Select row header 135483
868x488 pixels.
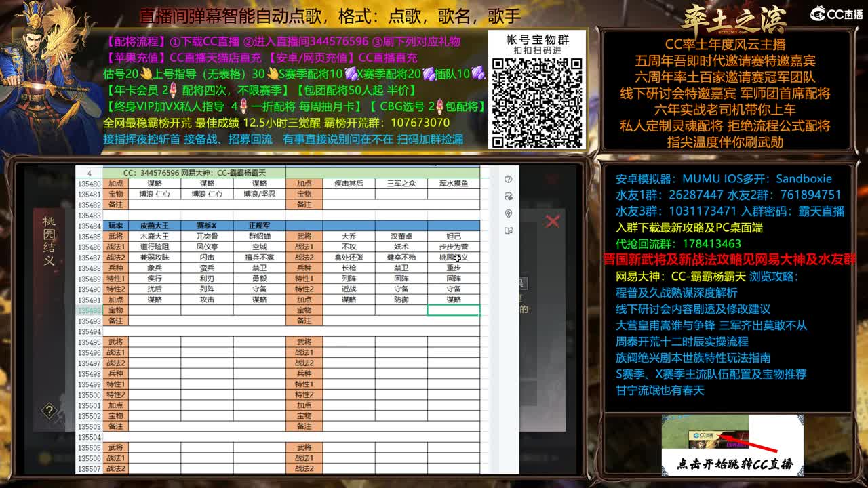coord(89,215)
